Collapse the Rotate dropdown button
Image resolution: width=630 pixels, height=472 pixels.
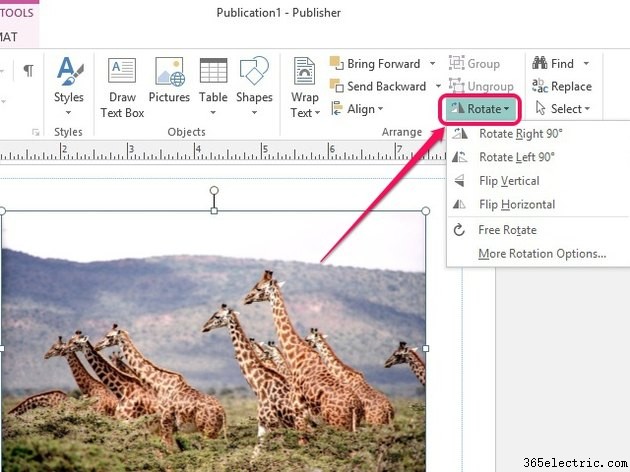click(480, 109)
